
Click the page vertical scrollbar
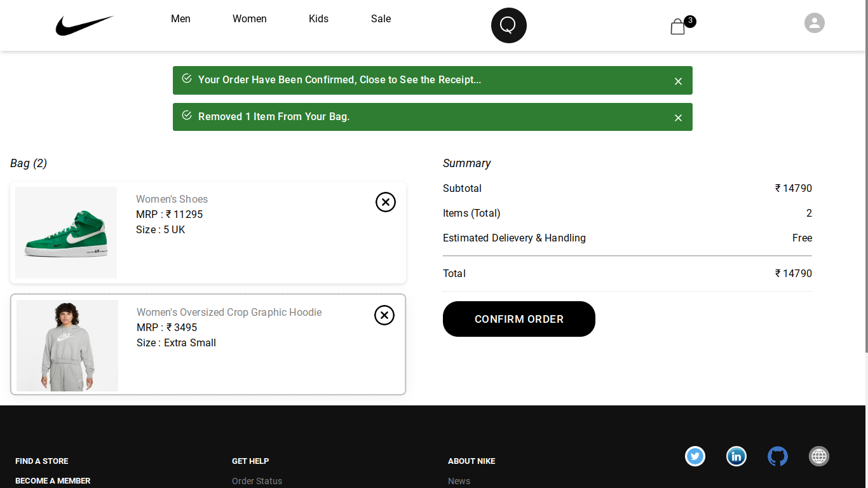pos(865,176)
